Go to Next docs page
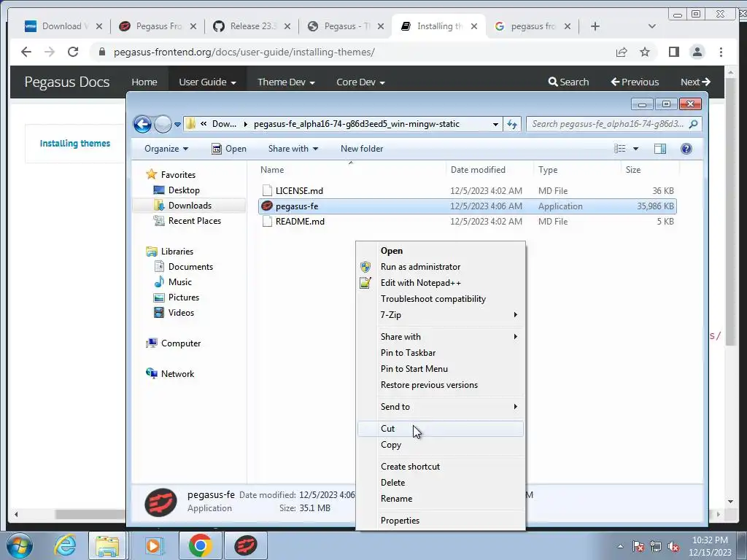Image resolution: width=747 pixels, height=560 pixels. click(695, 82)
